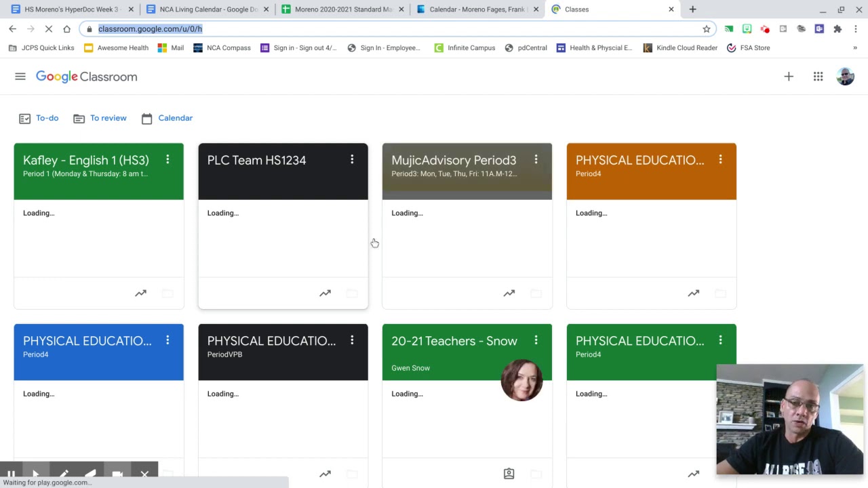The width and height of the screenshot is (868, 488).
Task: Open a new browser tab
Action: pos(692,9)
